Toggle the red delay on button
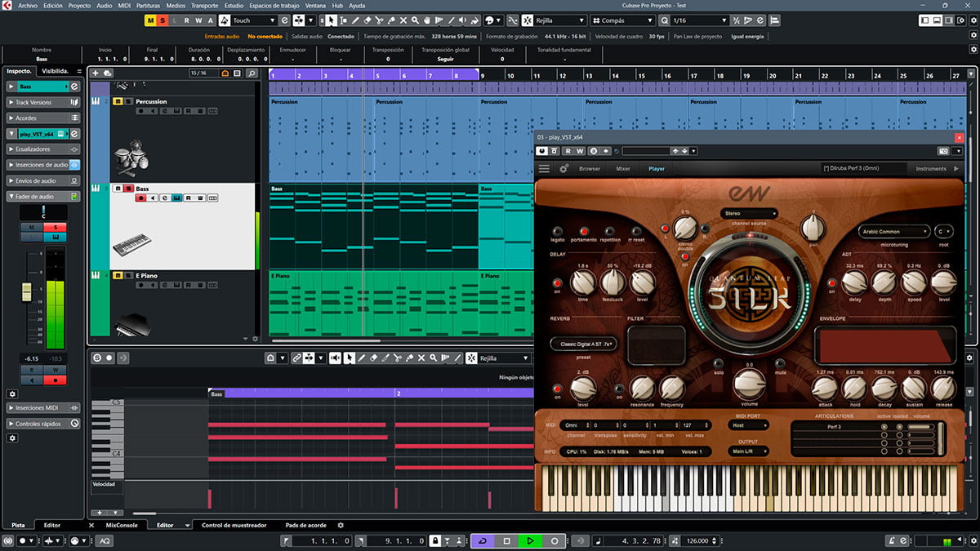The image size is (980, 551). point(558,283)
